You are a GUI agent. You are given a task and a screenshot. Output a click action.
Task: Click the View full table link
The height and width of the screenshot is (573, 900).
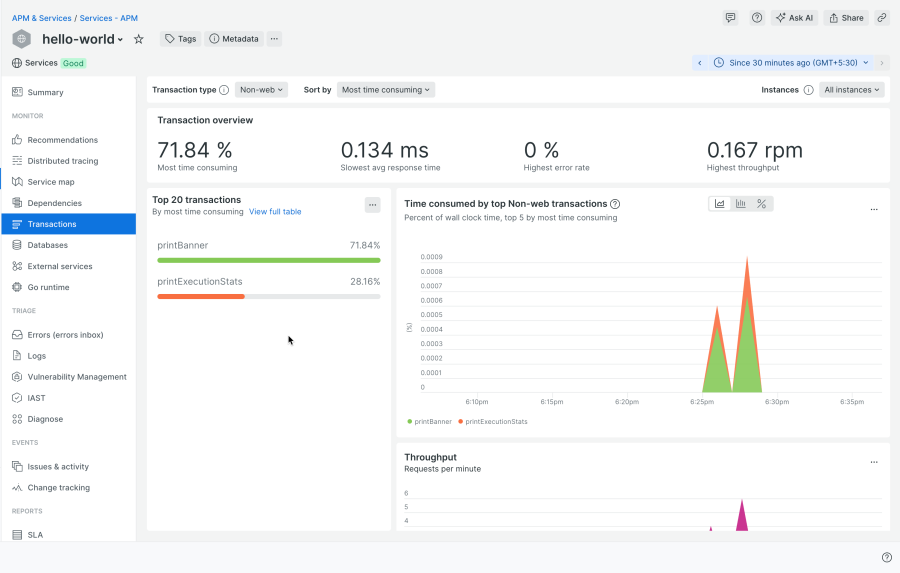[275, 212]
